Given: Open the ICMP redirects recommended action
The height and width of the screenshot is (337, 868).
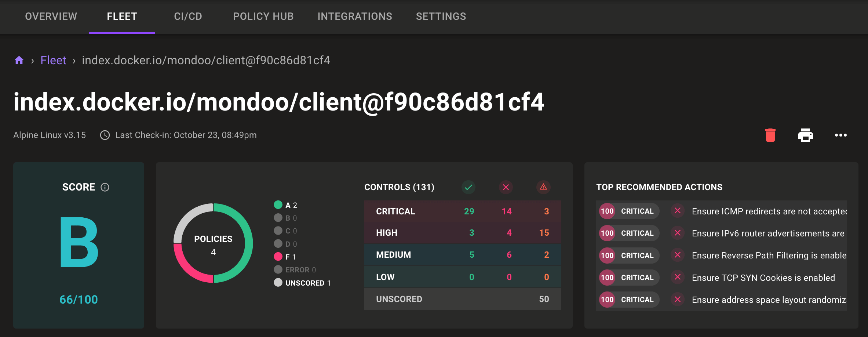Looking at the screenshot, I should tap(769, 211).
